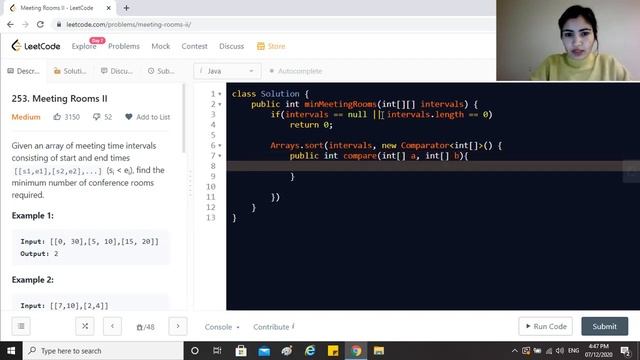Click the 253. Meeting Rooms II title

60,98
